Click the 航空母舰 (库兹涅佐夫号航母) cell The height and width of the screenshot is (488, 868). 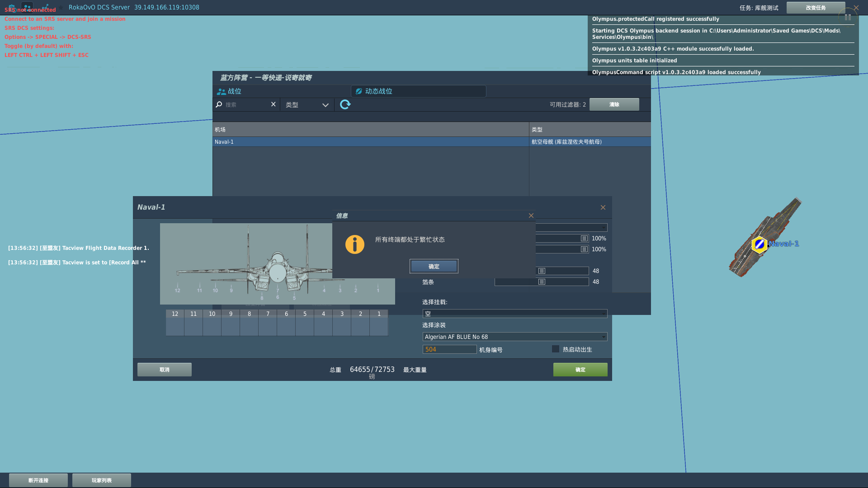point(590,142)
